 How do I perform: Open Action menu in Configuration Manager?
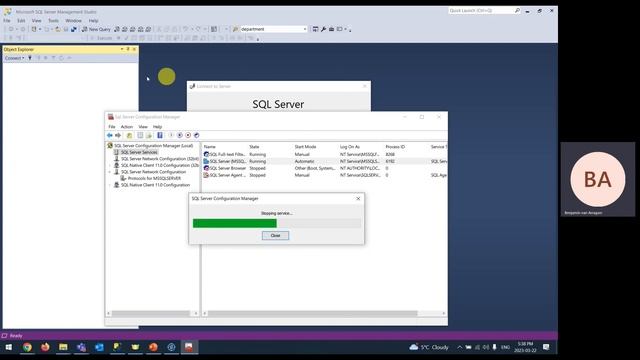[x=127, y=127]
